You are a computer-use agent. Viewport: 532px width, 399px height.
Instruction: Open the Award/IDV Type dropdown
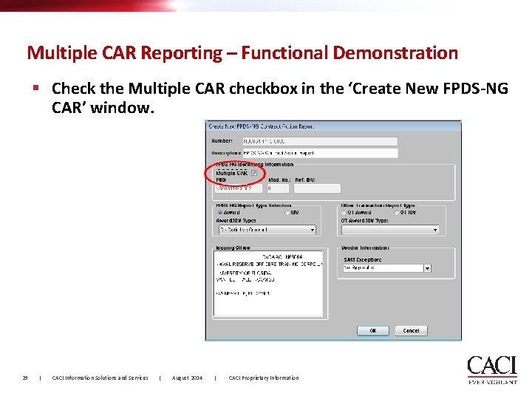click(267, 230)
